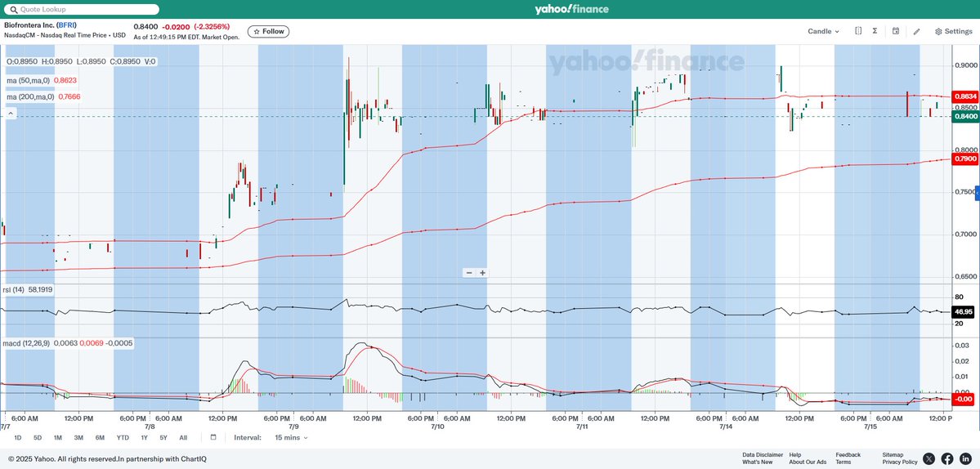
Task: Select the 1Y range
Action: (144, 438)
